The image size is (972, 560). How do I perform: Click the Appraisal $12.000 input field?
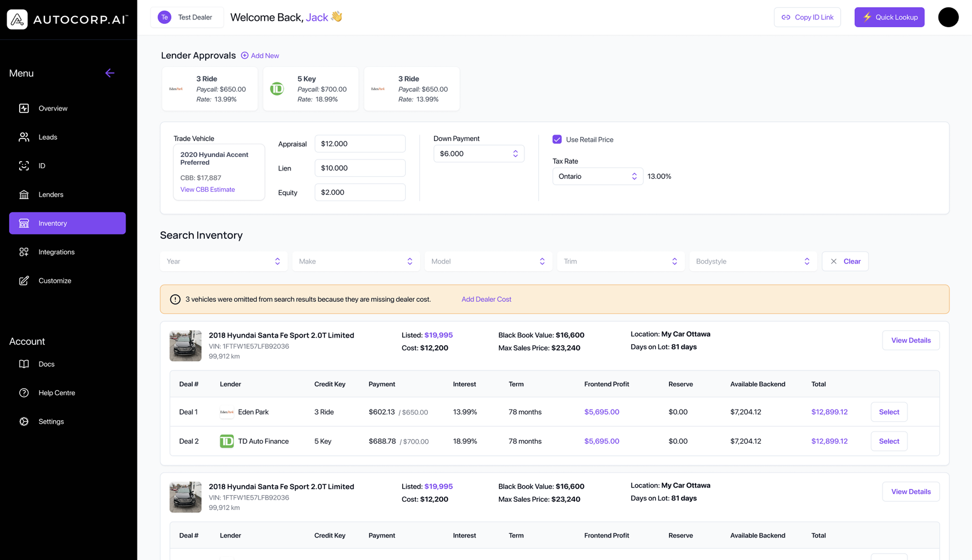(360, 144)
